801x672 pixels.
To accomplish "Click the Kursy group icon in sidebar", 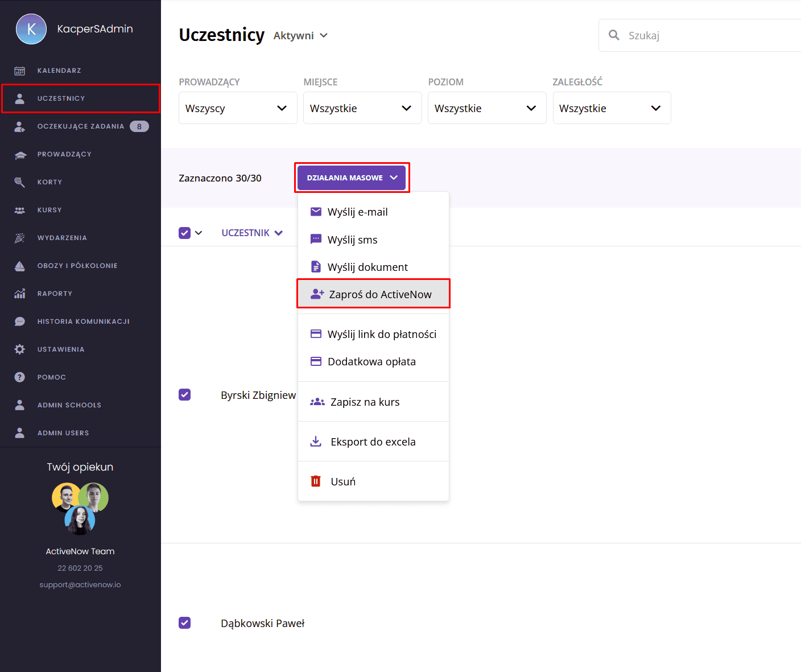I will (x=19, y=210).
